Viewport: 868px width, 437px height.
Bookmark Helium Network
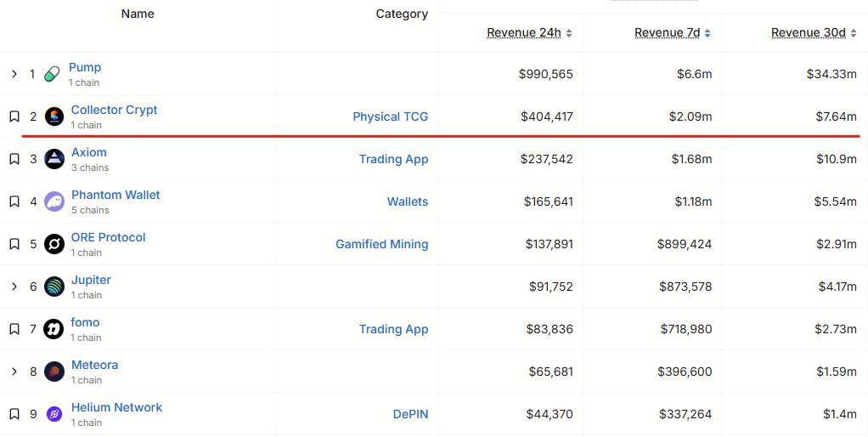click(14, 414)
